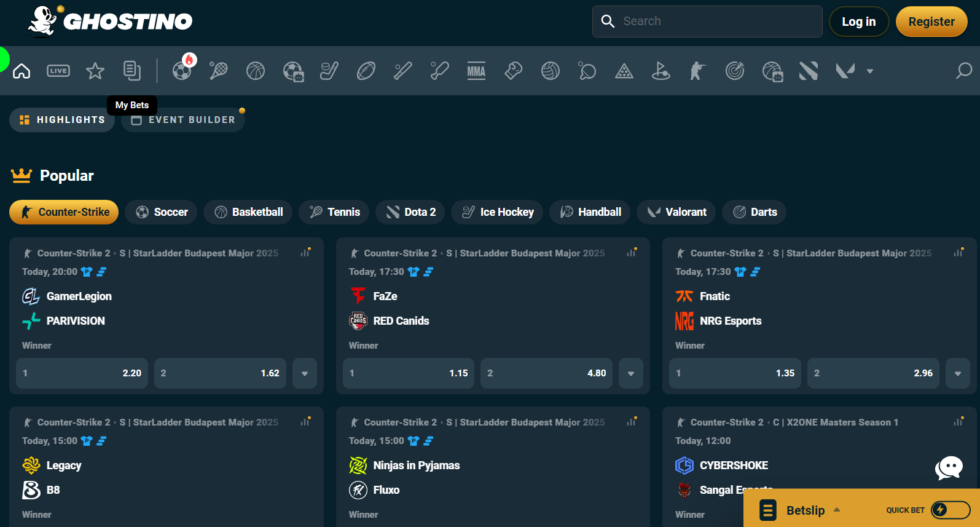
Task: Switch to Event Builder tab
Action: pos(183,120)
